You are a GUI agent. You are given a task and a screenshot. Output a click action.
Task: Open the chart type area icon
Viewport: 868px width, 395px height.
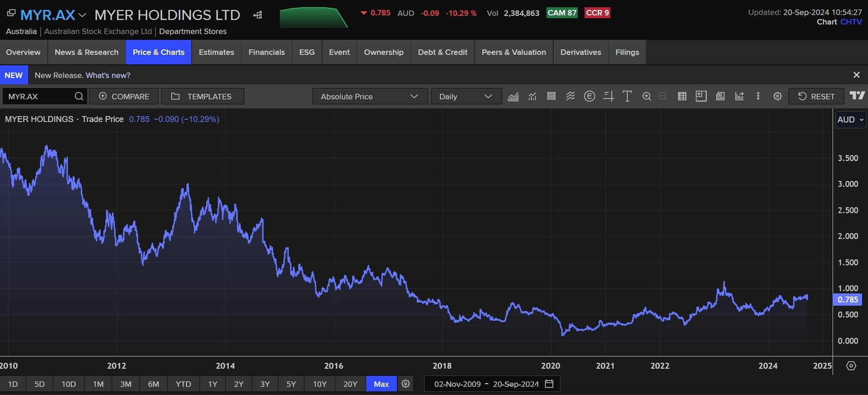point(513,96)
